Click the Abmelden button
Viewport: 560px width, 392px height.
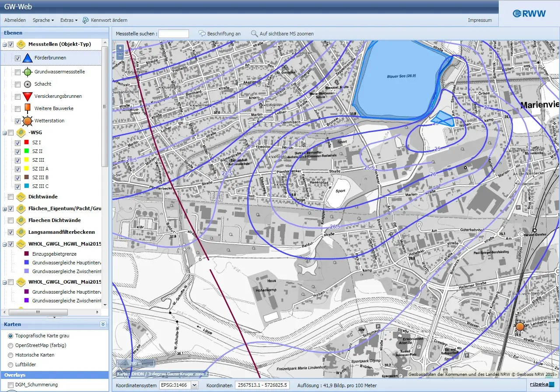[x=15, y=20]
